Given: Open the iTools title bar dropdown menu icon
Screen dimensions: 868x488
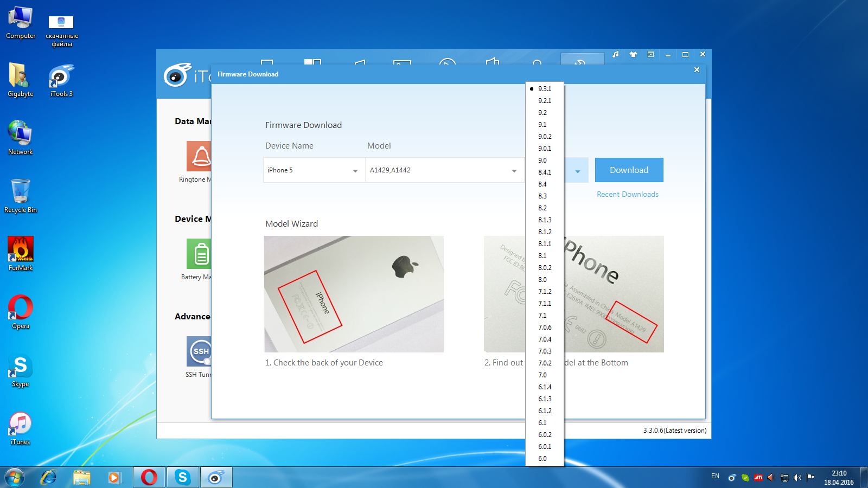Looking at the screenshot, I should pos(650,54).
